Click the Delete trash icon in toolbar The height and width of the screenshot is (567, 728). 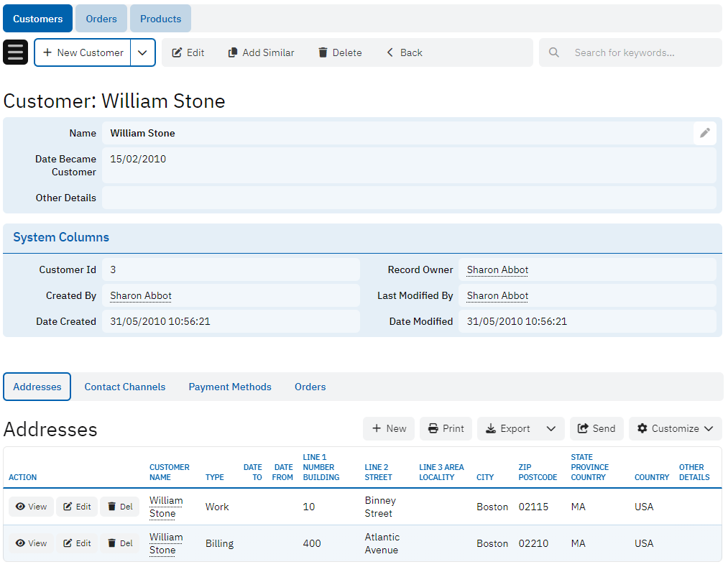(x=323, y=52)
